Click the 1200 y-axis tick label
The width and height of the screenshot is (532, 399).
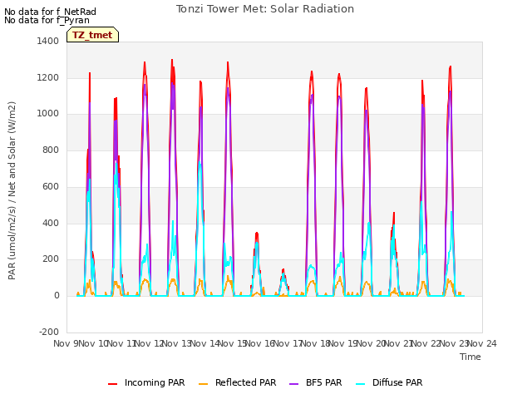[48, 77]
